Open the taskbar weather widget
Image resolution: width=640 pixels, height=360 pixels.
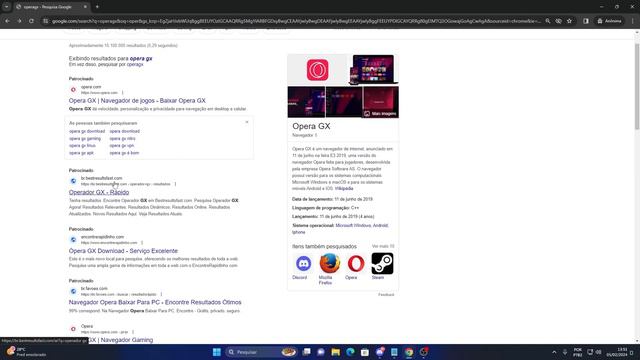[27, 352]
